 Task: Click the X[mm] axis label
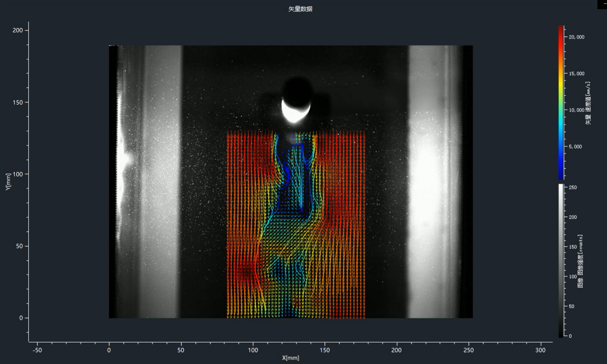pyautogui.click(x=290, y=358)
